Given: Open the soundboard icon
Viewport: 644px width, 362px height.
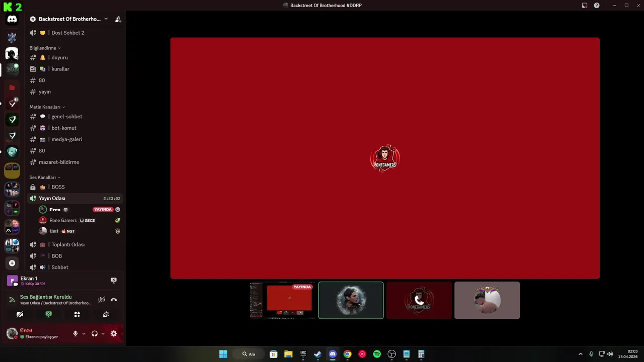Looking at the screenshot, I should pos(106,314).
